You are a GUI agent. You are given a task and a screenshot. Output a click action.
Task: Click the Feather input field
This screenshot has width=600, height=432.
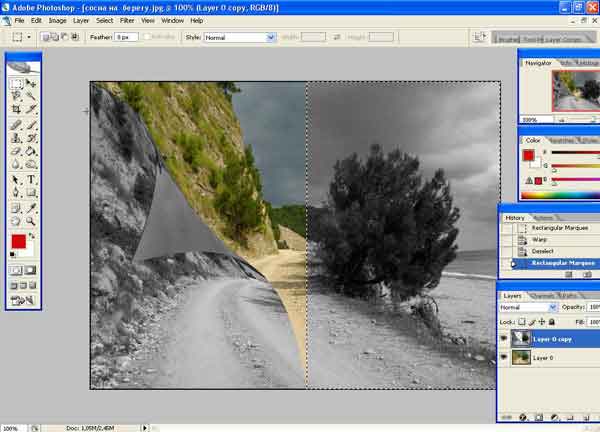pos(126,37)
